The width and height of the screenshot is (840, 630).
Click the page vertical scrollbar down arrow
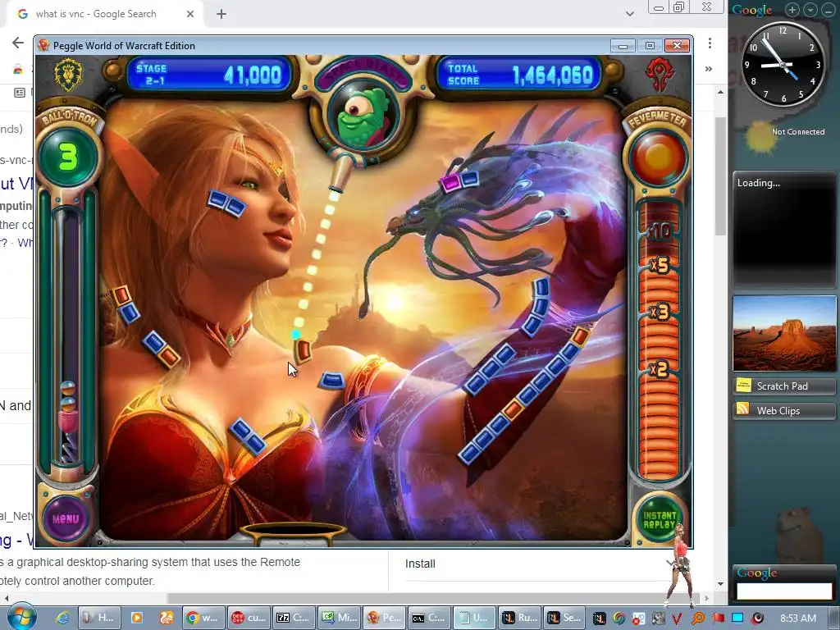pos(720,583)
